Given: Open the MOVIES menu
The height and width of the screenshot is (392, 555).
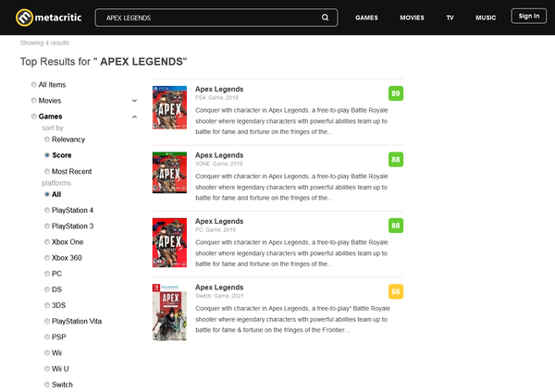Looking at the screenshot, I should point(412,18).
